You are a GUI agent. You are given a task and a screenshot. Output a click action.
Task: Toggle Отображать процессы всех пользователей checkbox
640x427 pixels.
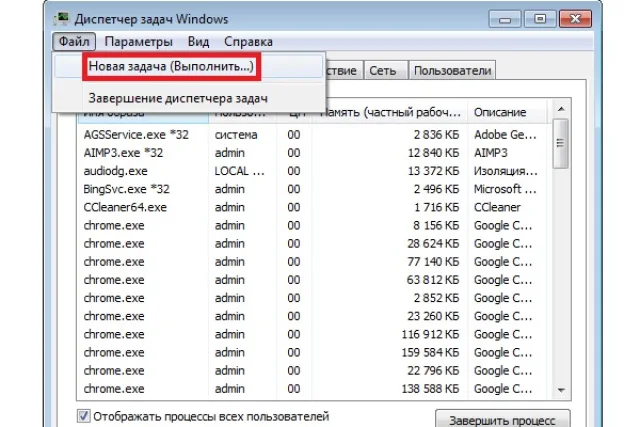pos(84,416)
